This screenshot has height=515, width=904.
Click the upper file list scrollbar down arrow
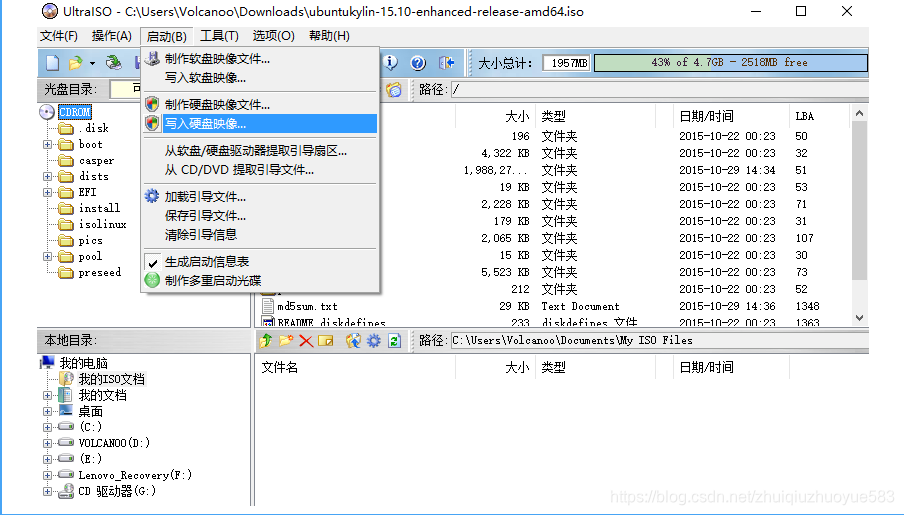859,318
